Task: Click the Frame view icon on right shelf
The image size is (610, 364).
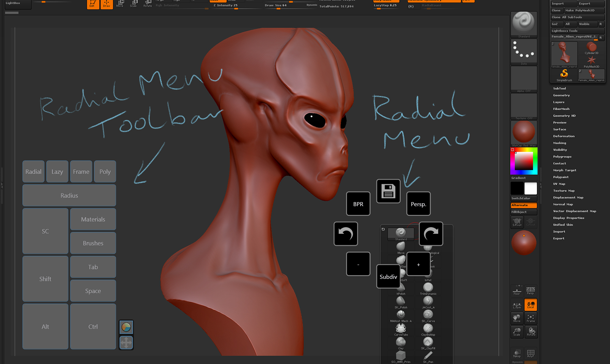Action: (x=530, y=318)
